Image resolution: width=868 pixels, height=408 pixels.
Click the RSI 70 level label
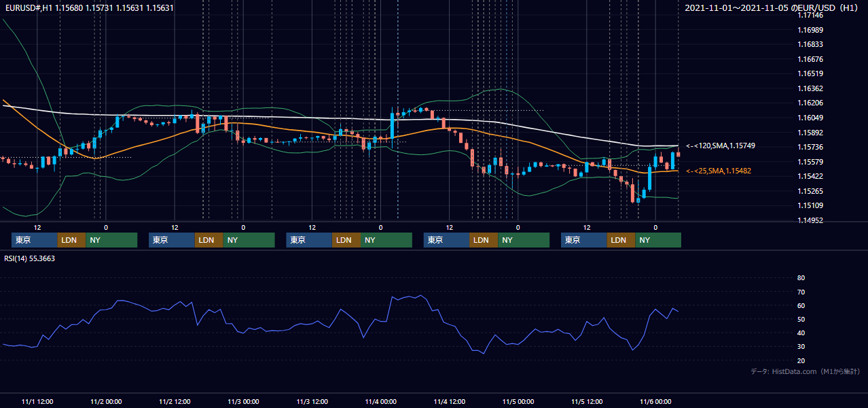801,292
